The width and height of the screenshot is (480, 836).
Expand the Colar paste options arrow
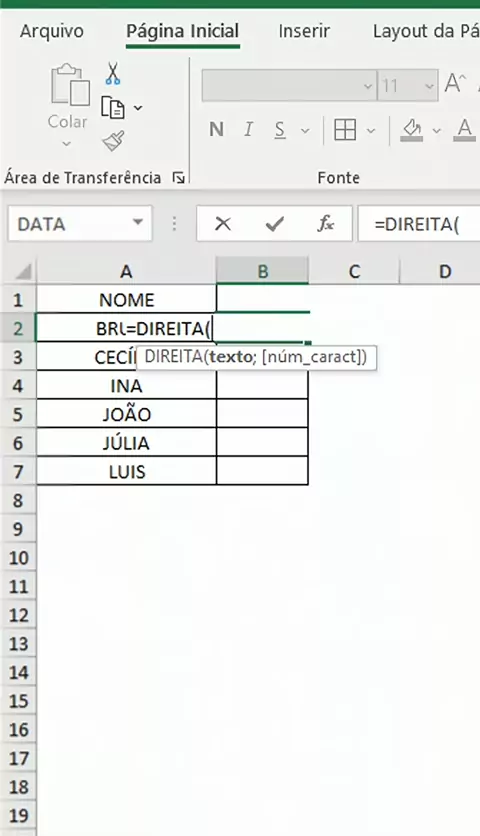tap(67, 143)
